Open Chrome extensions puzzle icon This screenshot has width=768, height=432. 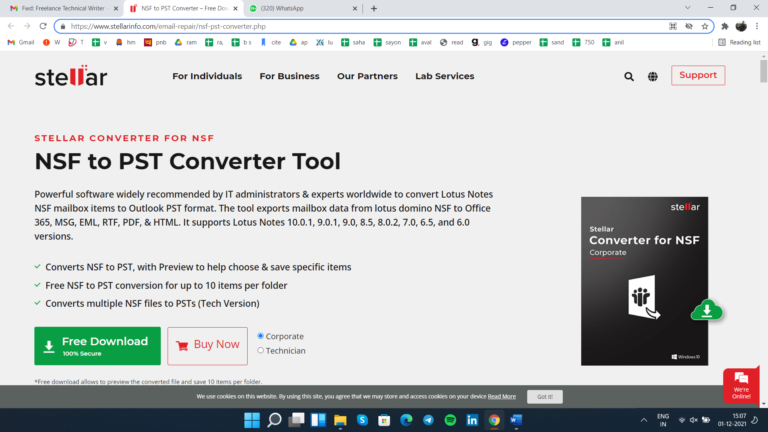[725, 26]
